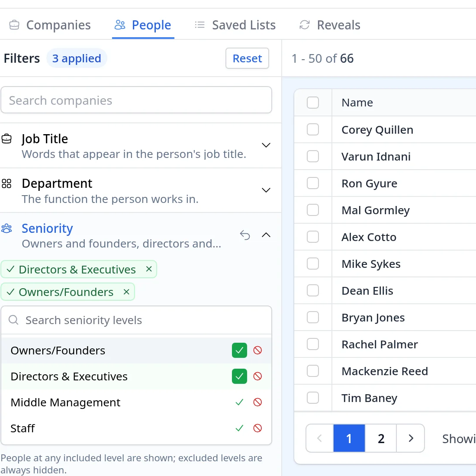The width and height of the screenshot is (476, 476).
Task: Switch to the Companies tab
Action: (x=50, y=25)
